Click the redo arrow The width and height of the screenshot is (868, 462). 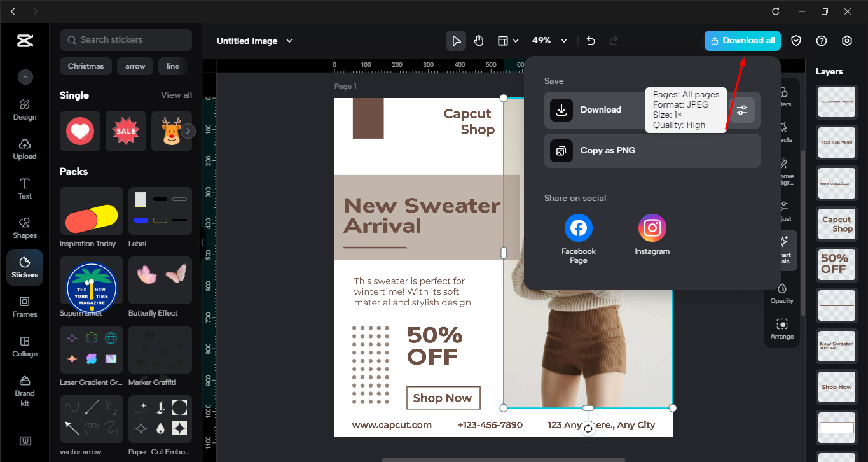[x=614, y=41]
